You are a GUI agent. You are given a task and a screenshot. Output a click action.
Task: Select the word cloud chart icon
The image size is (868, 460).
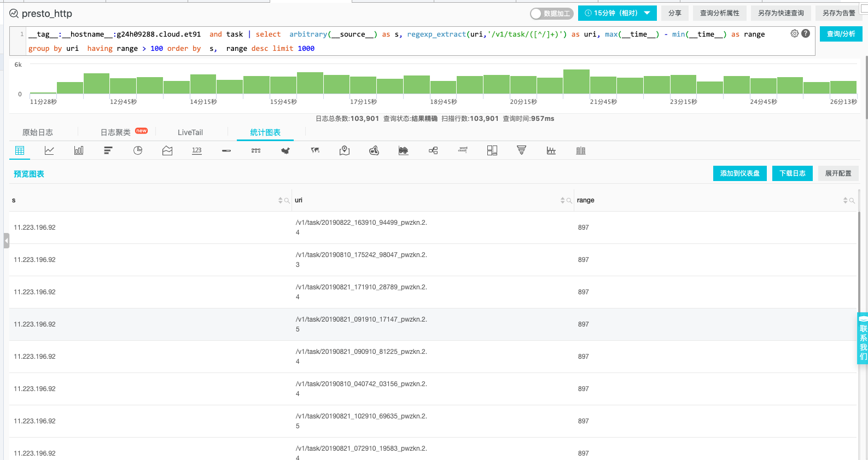(x=463, y=150)
